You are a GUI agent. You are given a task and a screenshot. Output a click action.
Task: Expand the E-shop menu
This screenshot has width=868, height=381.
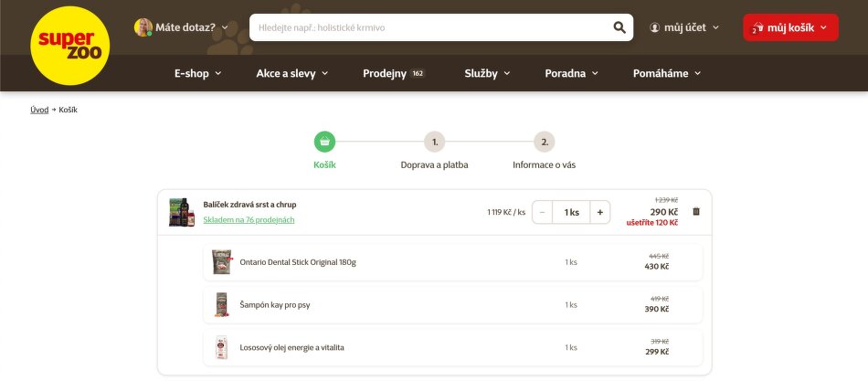(197, 73)
